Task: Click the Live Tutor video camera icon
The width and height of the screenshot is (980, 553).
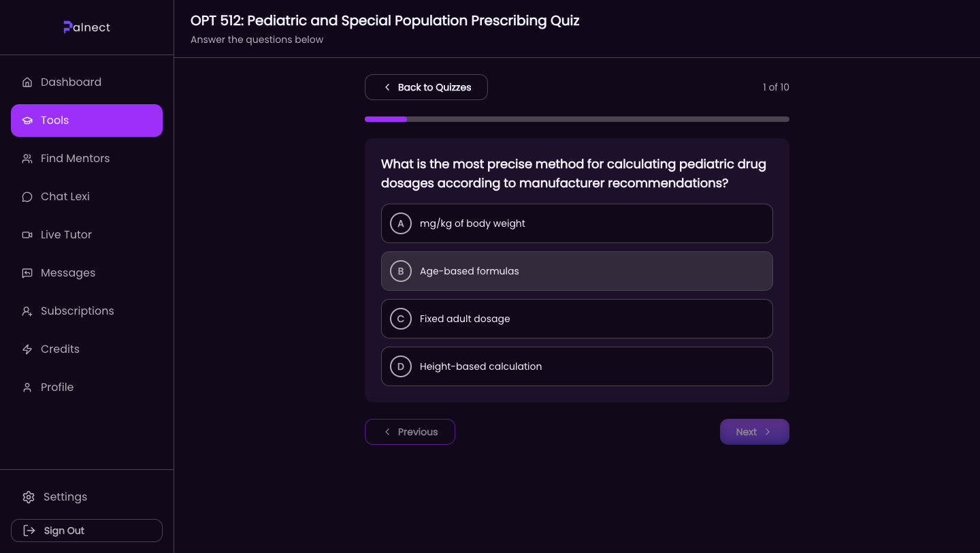Action: click(x=27, y=235)
